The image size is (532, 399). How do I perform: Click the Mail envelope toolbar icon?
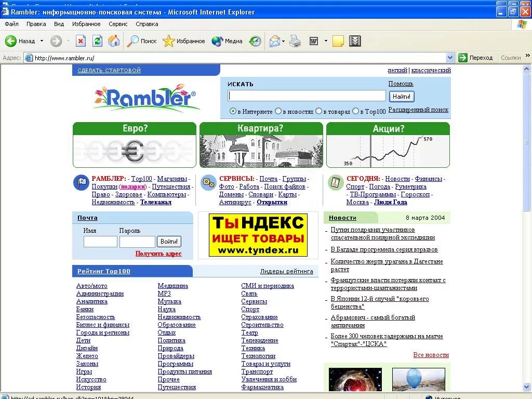[x=275, y=41]
